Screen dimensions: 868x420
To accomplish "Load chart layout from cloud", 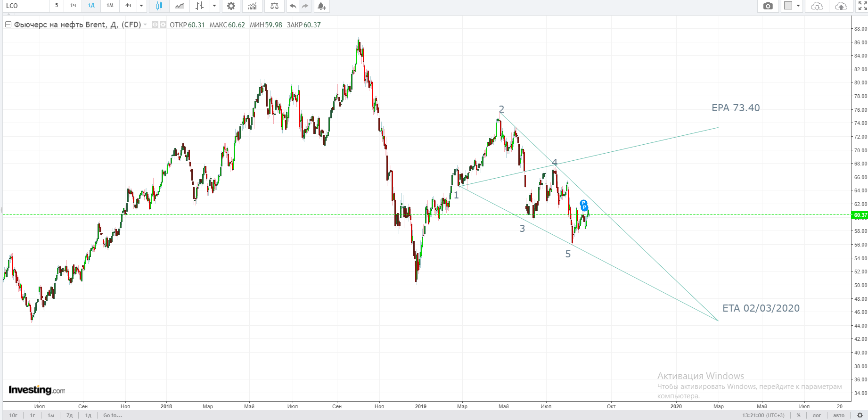I will click(817, 6).
